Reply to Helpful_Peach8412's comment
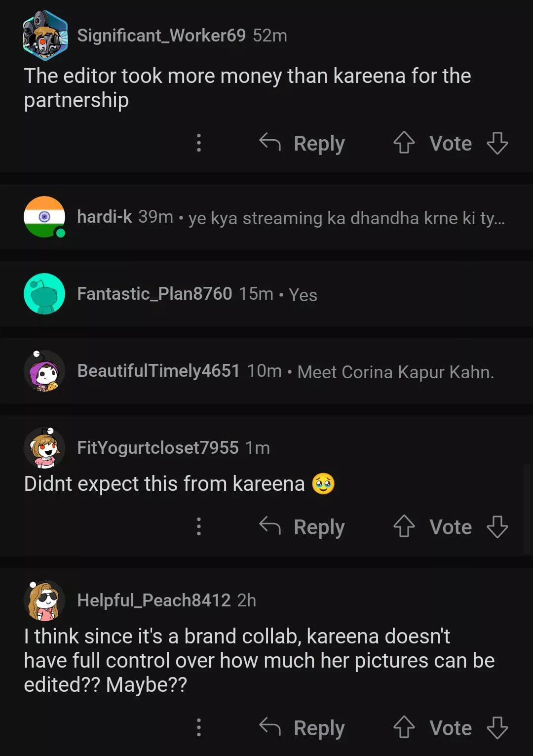The height and width of the screenshot is (756, 533). [302, 727]
